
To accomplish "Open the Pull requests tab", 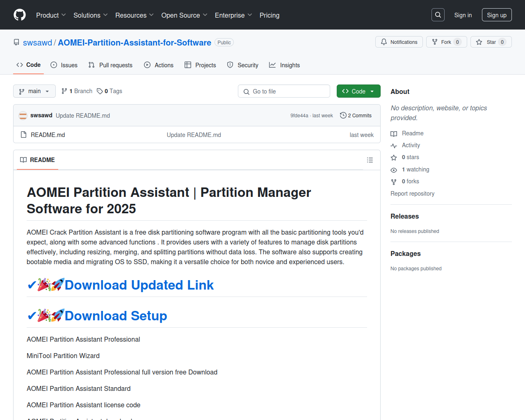I will (110, 65).
